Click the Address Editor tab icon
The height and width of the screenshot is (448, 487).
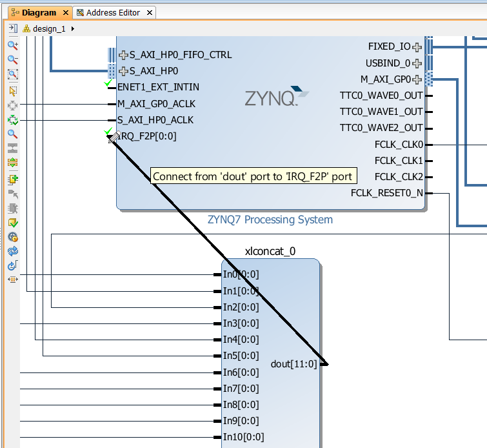80,12
